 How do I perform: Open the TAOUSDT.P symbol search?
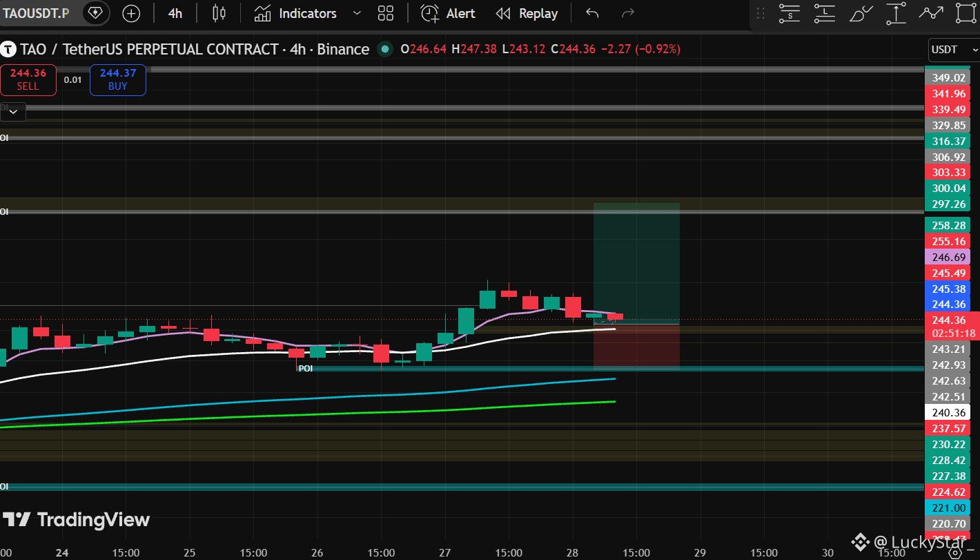pos(36,12)
